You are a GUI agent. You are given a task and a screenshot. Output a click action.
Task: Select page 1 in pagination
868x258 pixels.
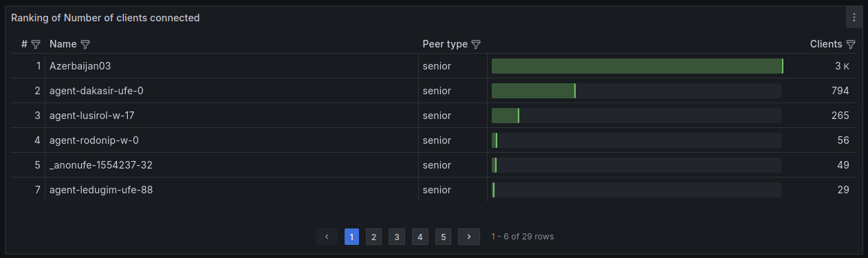(351, 237)
